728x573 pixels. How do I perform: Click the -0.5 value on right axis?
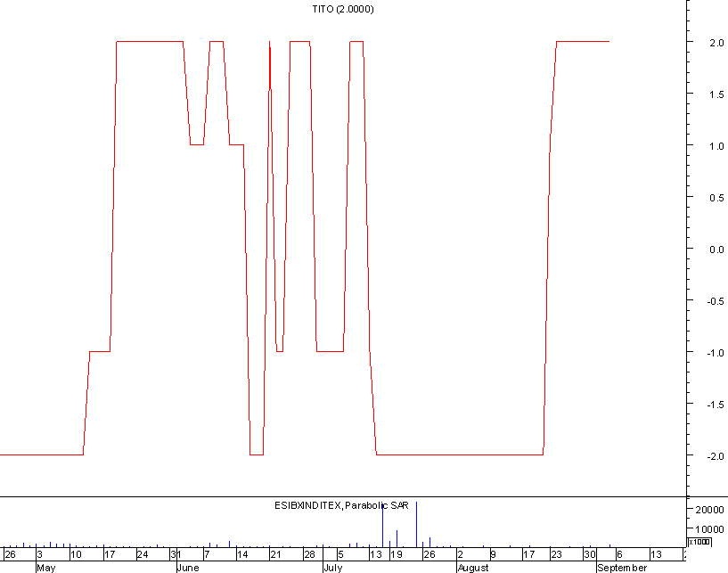coord(715,301)
